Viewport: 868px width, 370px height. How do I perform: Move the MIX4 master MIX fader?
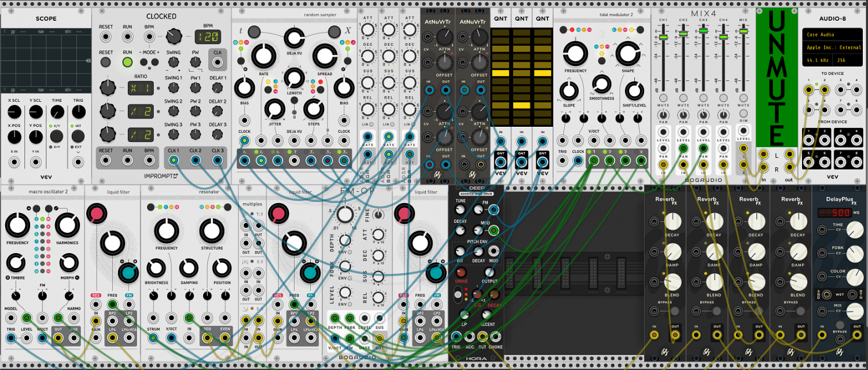tap(744, 30)
